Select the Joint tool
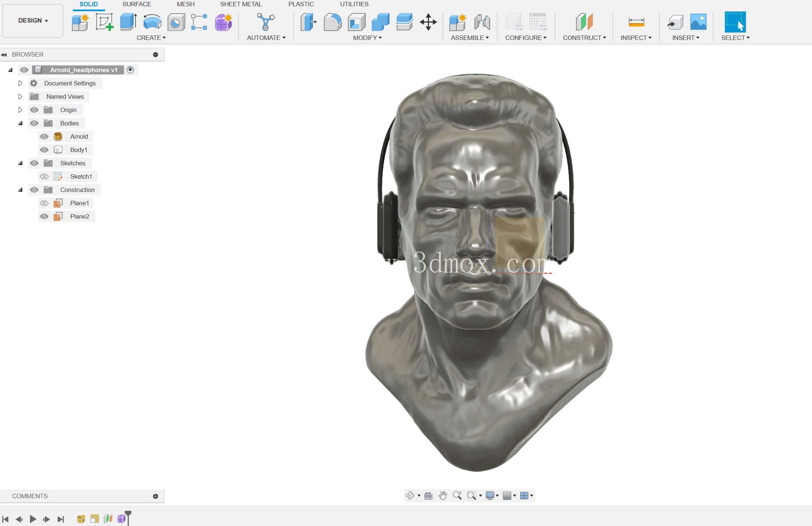812x526 pixels. click(482, 22)
